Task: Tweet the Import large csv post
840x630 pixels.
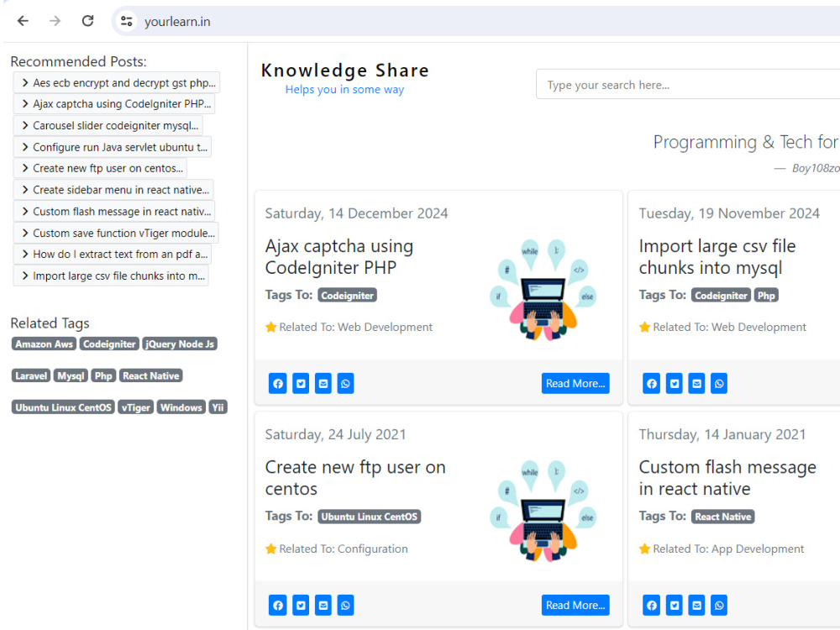Action: coord(675,384)
